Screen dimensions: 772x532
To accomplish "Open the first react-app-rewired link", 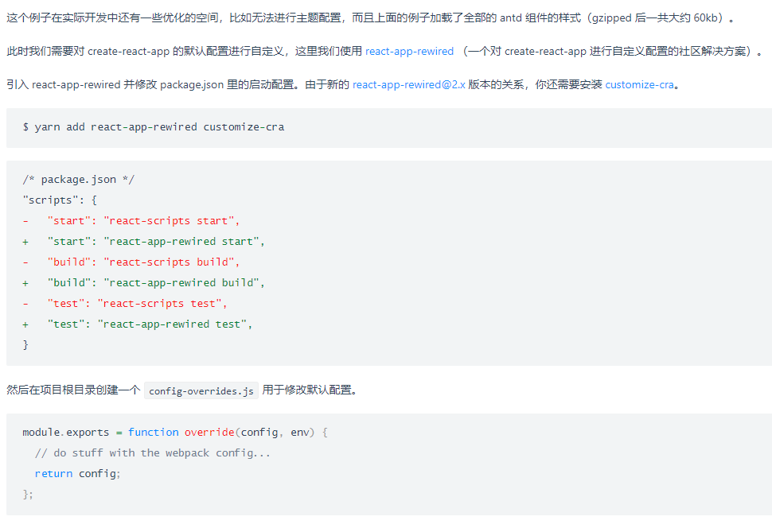I will tap(409, 52).
